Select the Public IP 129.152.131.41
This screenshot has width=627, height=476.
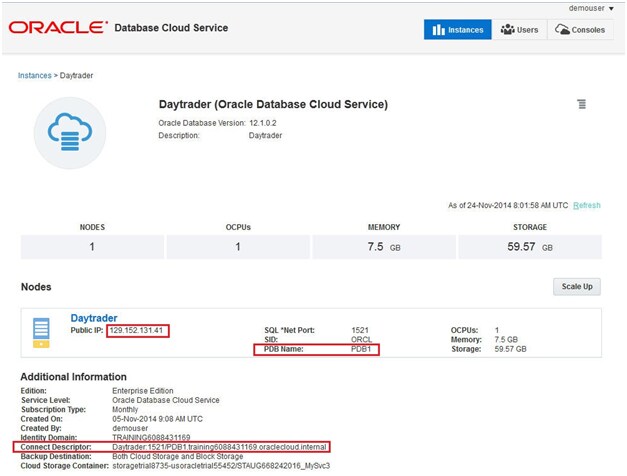click(x=136, y=330)
